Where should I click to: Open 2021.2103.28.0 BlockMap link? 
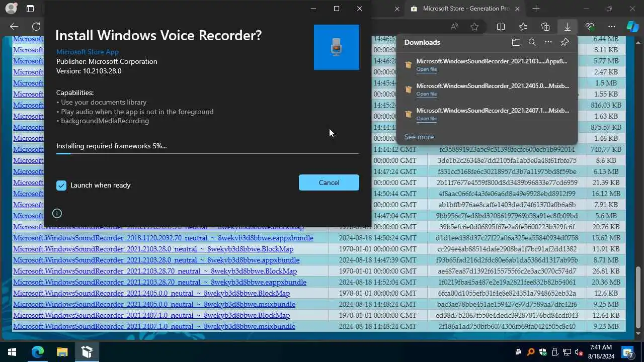[153, 249]
